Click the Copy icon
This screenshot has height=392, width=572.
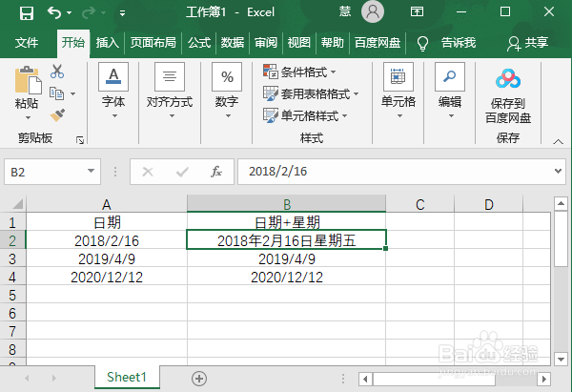pyautogui.click(x=56, y=93)
